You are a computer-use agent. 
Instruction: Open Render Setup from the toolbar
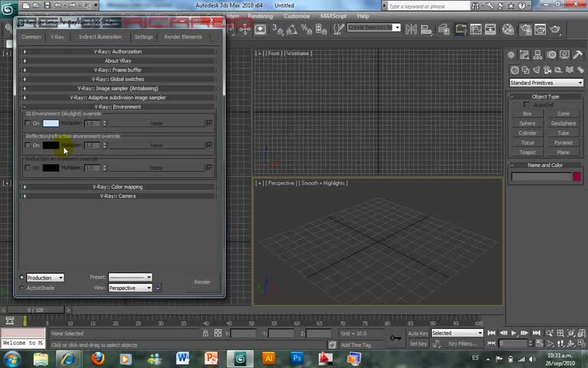pos(525,29)
